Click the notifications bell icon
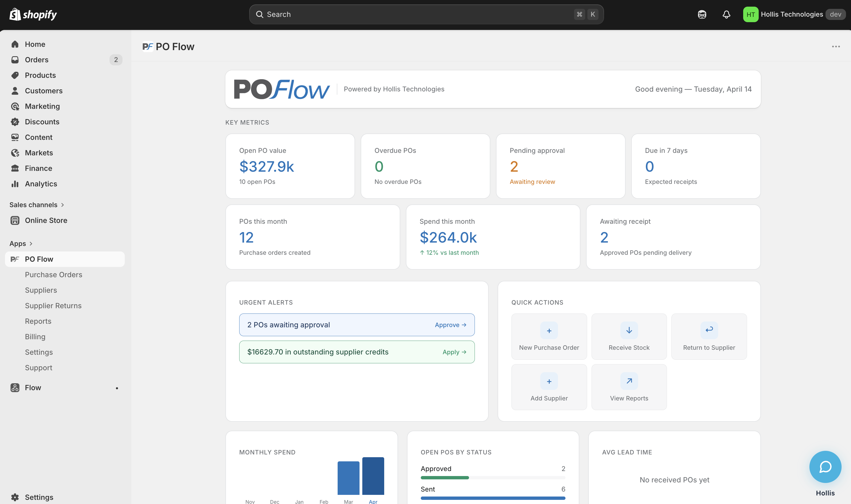This screenshot has height=504, width=851. [726, 14]
